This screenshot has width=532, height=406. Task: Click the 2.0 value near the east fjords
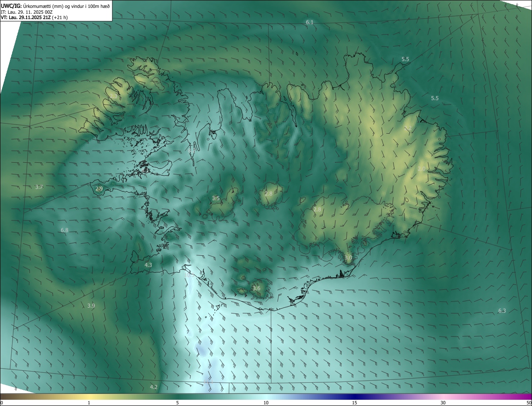pyautogui.click(x=421, y=169)
